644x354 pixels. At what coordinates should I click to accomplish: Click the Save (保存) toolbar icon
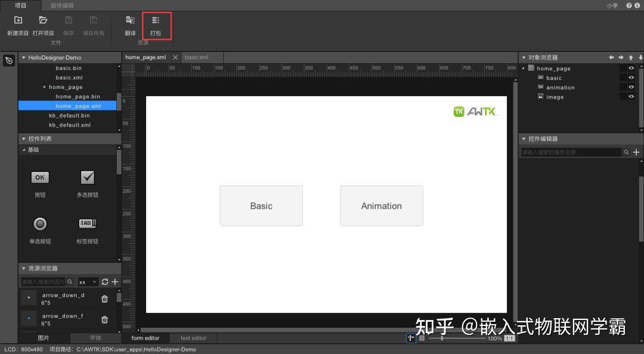(x=69, y=20)
